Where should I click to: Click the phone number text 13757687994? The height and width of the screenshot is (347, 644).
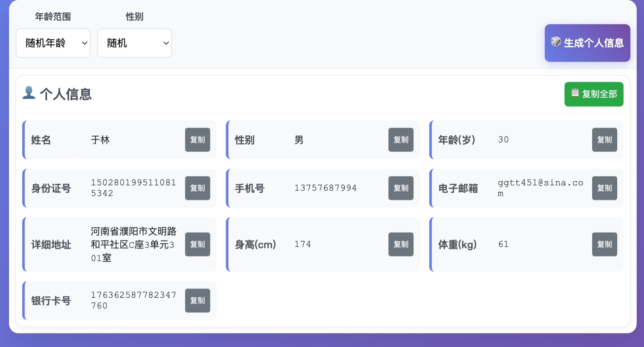tap(325, 188)
